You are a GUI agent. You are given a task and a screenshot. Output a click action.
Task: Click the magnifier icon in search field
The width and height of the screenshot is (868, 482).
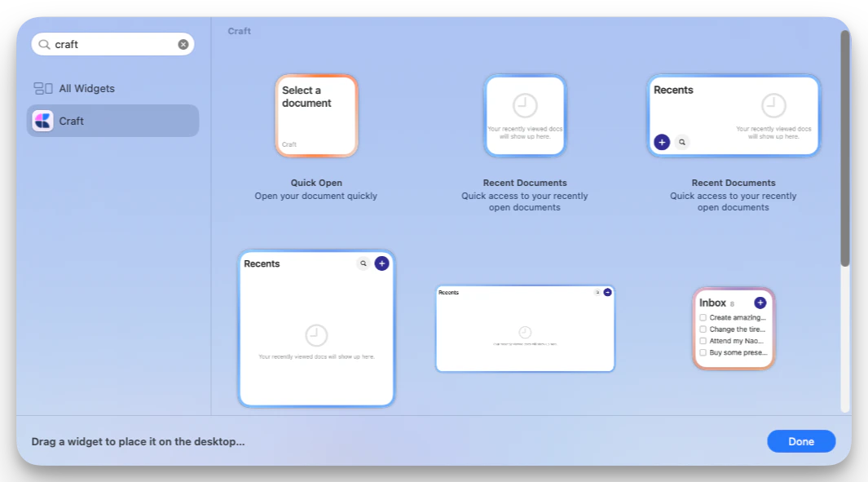click(x=44, y=44)
